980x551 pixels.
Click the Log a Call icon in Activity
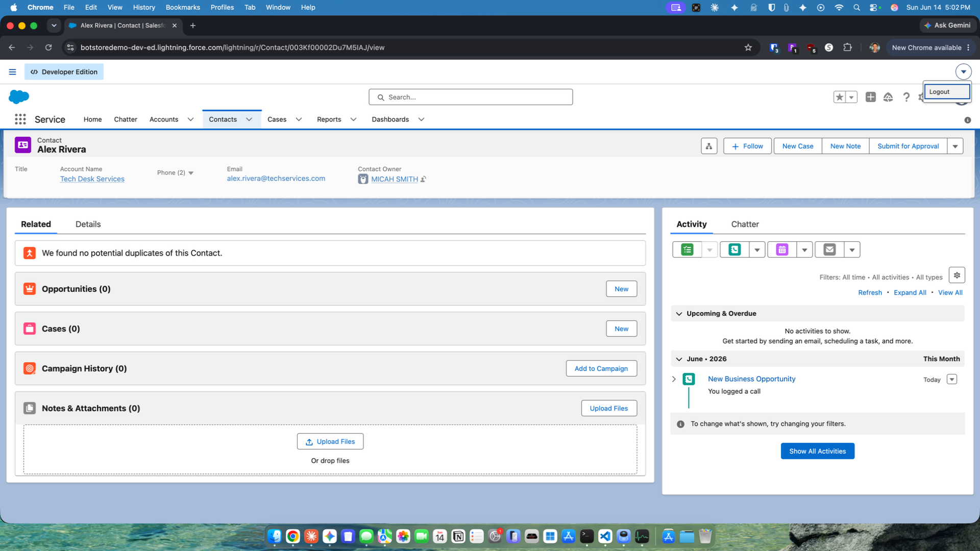point(734,249)
